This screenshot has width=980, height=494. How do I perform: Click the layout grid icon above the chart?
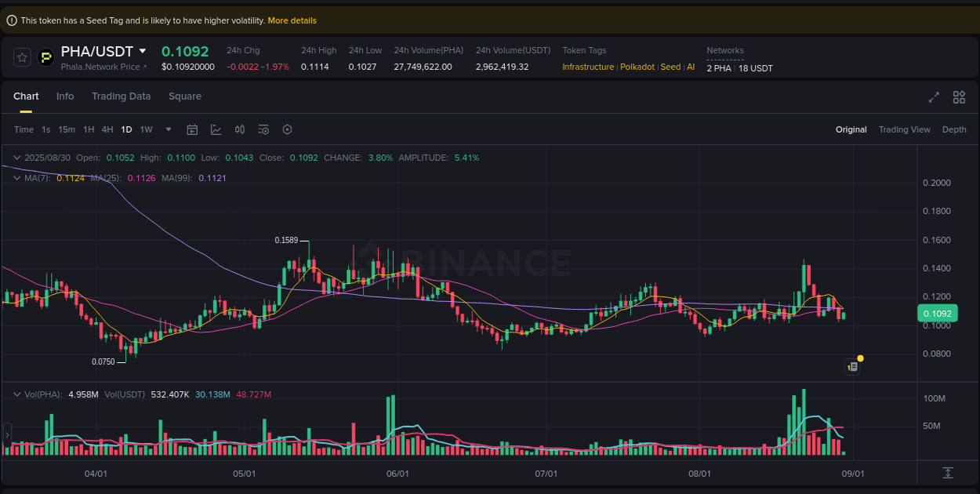coord(959,97)
